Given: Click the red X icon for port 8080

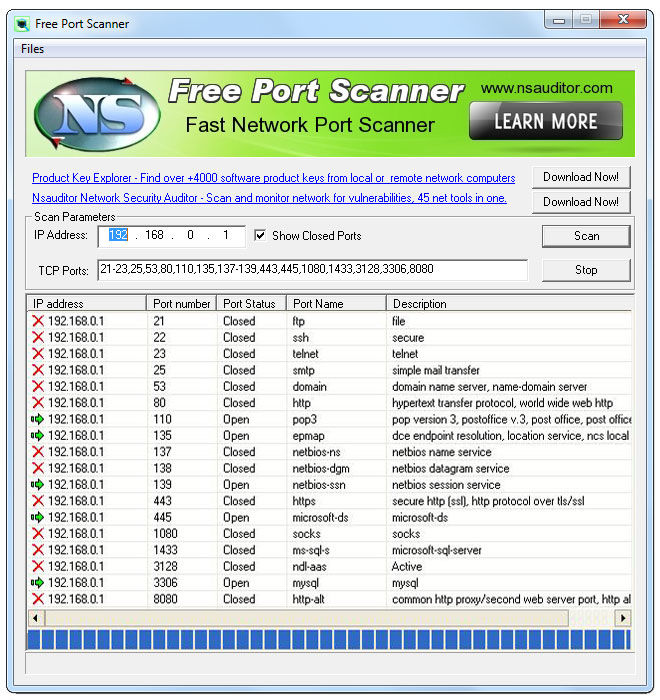Looking at the screenshot, I should click(x=38, y=599).
